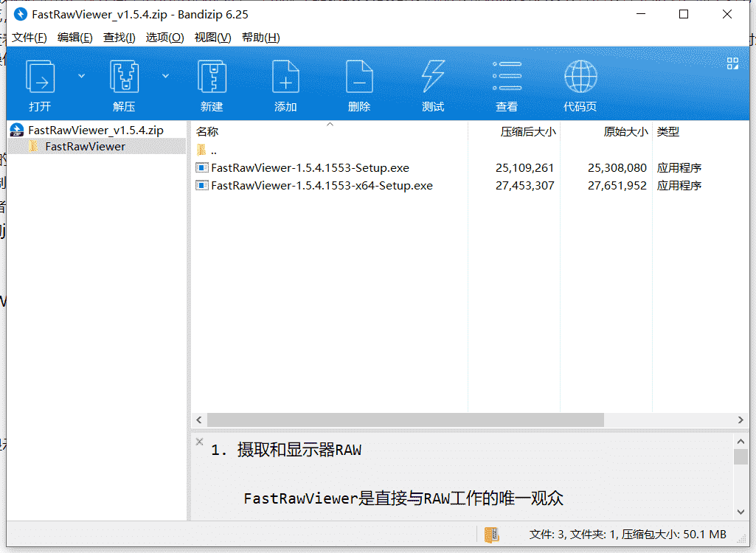Open the 文件(F) menu

click(30, 38)
